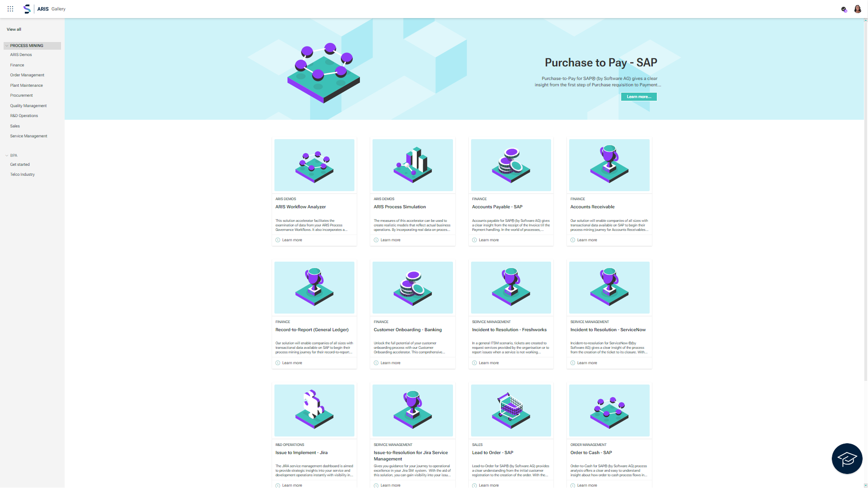
Task: Click View all link top left sidebar
Action: [13, 28]
